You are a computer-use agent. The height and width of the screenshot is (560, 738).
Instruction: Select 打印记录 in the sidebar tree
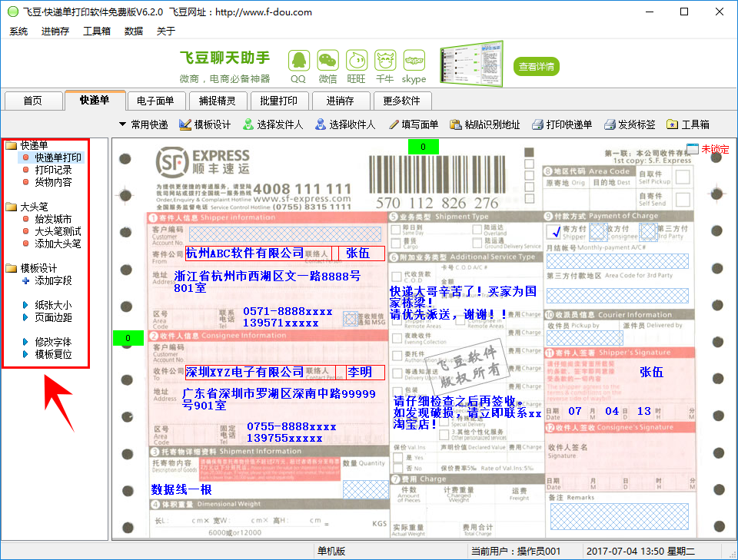[x=53, y=170]
